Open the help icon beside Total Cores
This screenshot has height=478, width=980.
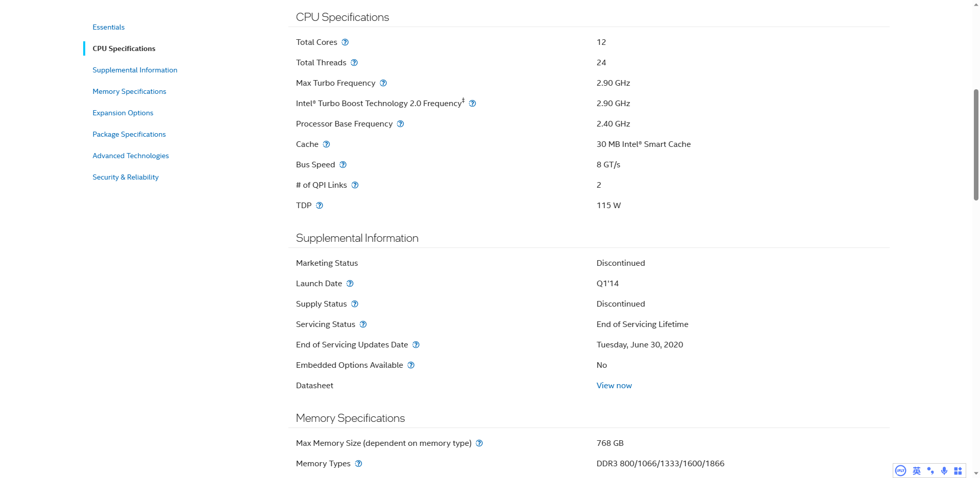(345, 42)
